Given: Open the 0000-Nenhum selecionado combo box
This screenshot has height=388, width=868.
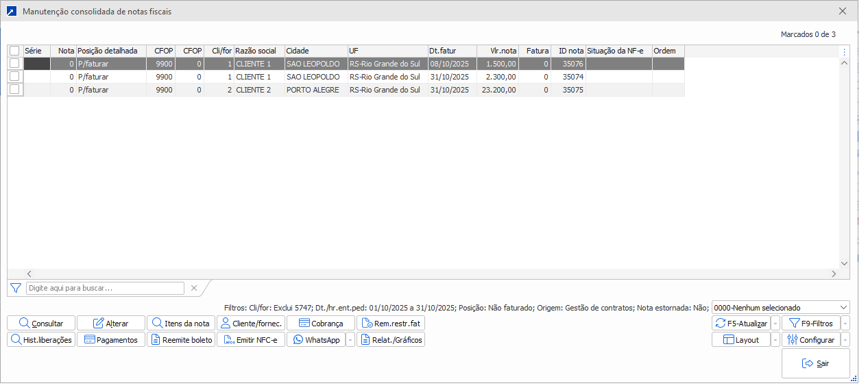Looking at the screenshot, I should tap(781, 308).
